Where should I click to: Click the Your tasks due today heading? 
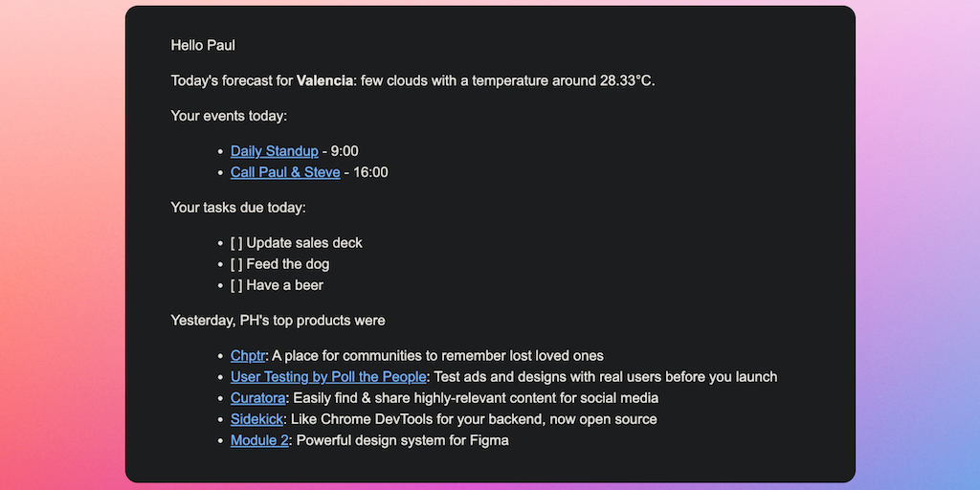(x=238, y=207)
